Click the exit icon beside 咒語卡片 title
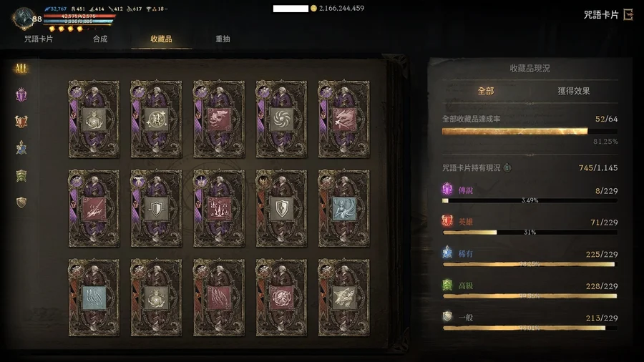The image size is (644, 362). (628, 15)
